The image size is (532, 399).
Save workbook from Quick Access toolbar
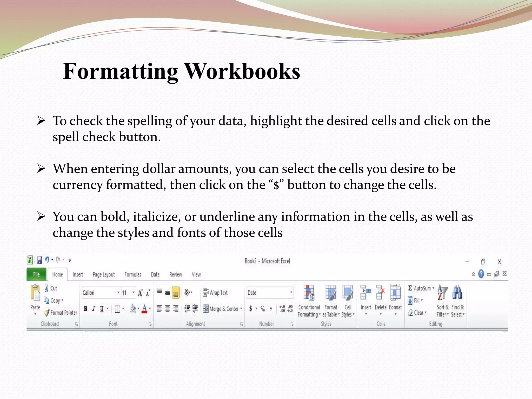(39, 260)
